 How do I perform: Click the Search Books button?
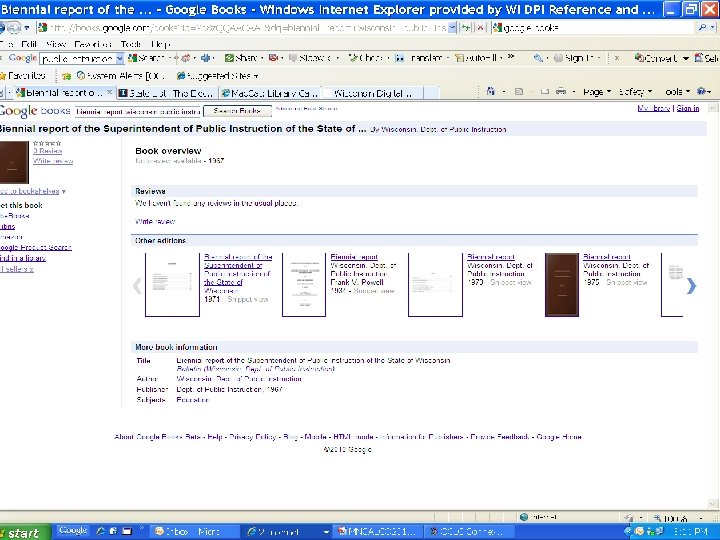pos(237,111)
